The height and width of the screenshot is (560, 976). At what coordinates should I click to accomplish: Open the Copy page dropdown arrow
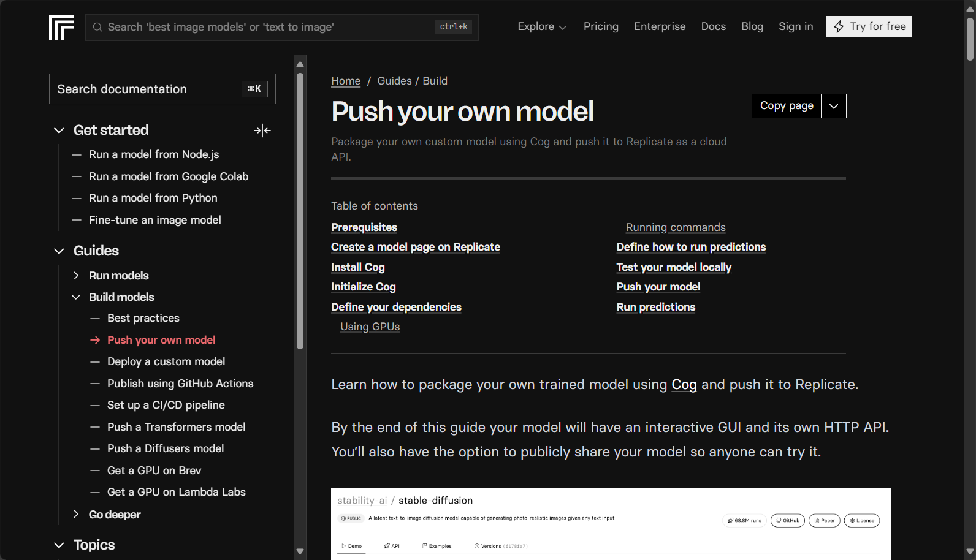click(834, 106)
